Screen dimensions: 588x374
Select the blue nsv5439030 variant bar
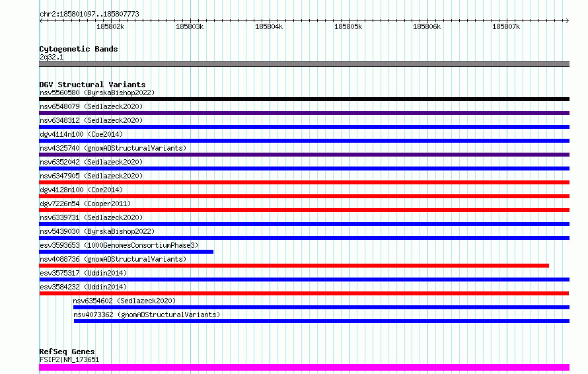[304, 238]
